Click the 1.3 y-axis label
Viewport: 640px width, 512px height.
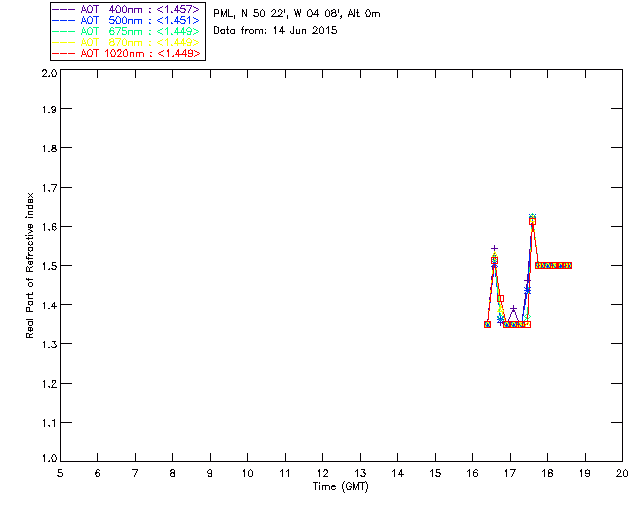click(49, 344)
